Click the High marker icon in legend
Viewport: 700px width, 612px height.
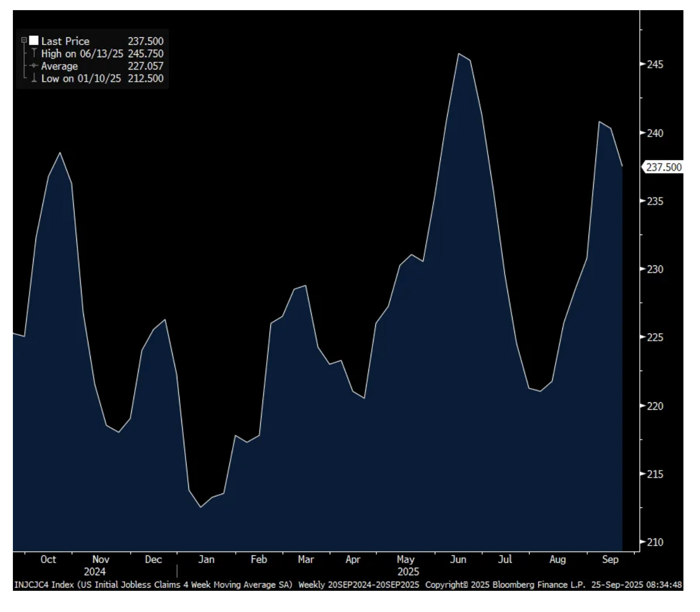tap(34, 53)
